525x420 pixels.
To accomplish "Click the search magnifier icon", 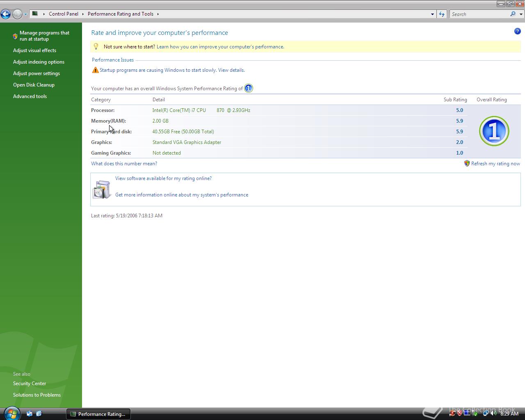I will click(513, 14).
